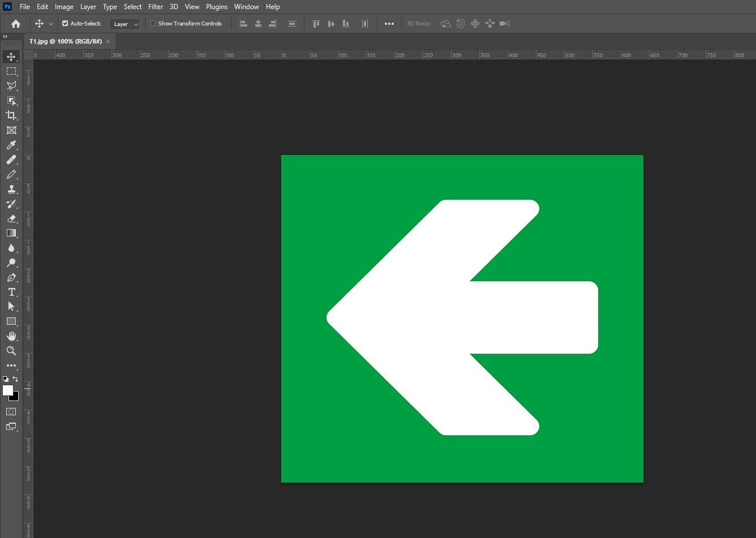Select the Clone Stamp tool
Viewport: 756px width, 538px height.
click(11, 190)
